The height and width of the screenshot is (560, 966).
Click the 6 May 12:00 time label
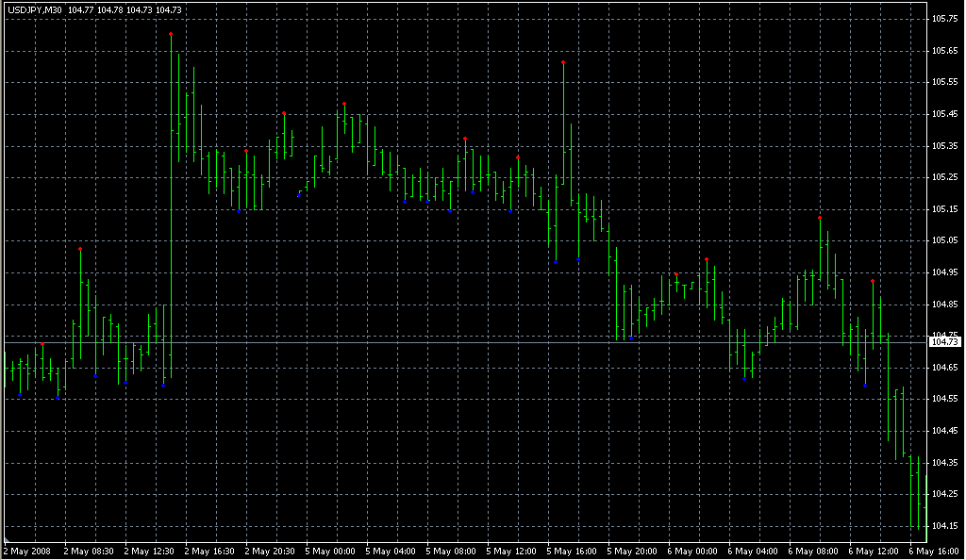pyautogui.click(x=874, y=552)
